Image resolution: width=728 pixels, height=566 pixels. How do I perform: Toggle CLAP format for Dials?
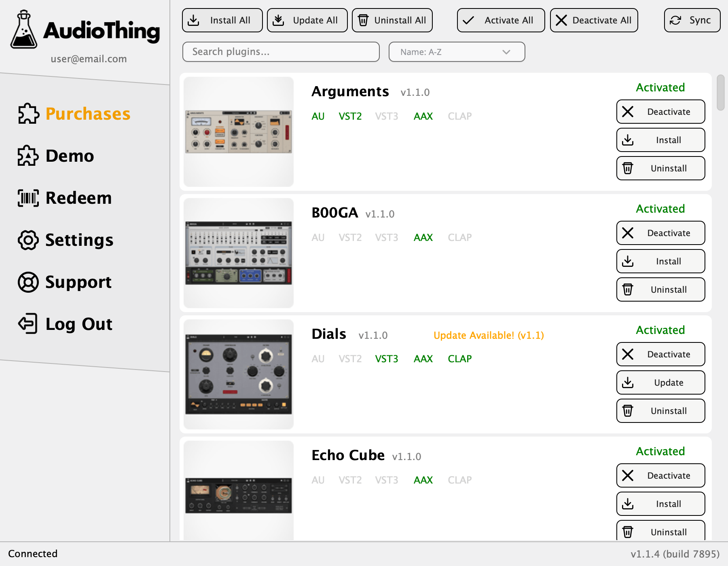coord(460,359)
